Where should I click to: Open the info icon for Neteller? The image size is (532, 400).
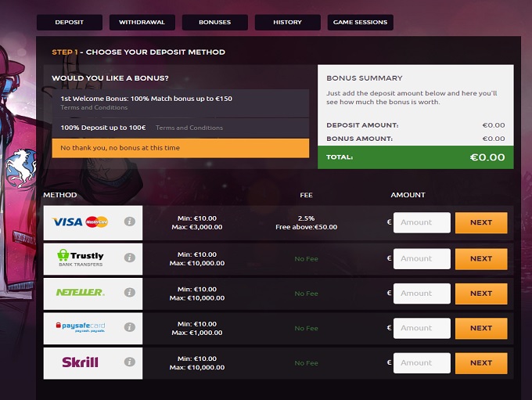tap(130, 293)
